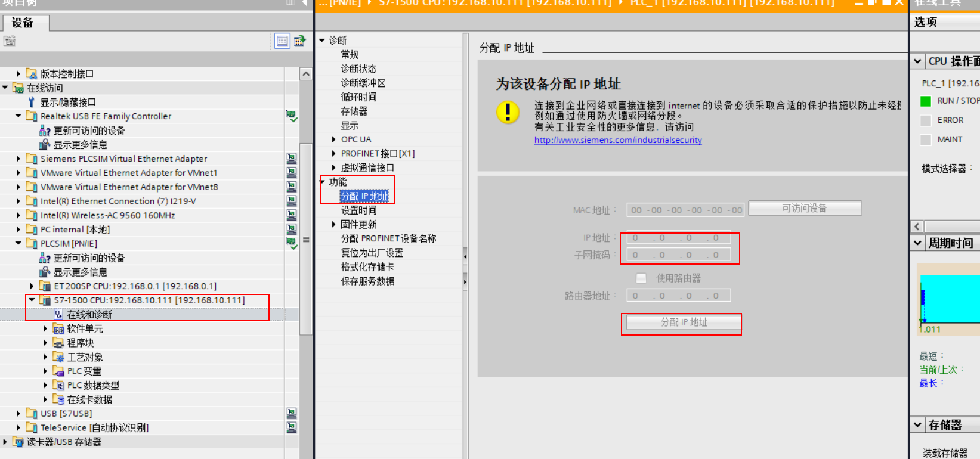The width and height of the screenshot is (980, 459).
Task: Click the S7-1500 CPU device icon
Action: [x=45, y=300]
